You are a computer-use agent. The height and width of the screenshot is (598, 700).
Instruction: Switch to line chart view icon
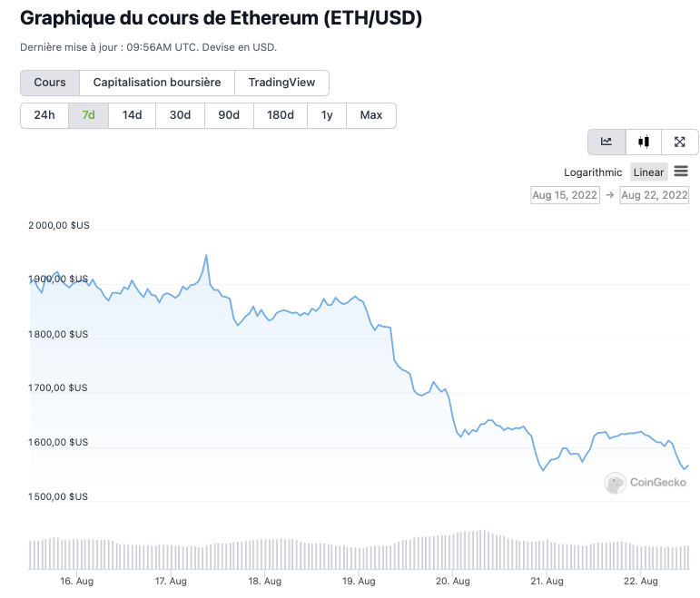point(606,142)
